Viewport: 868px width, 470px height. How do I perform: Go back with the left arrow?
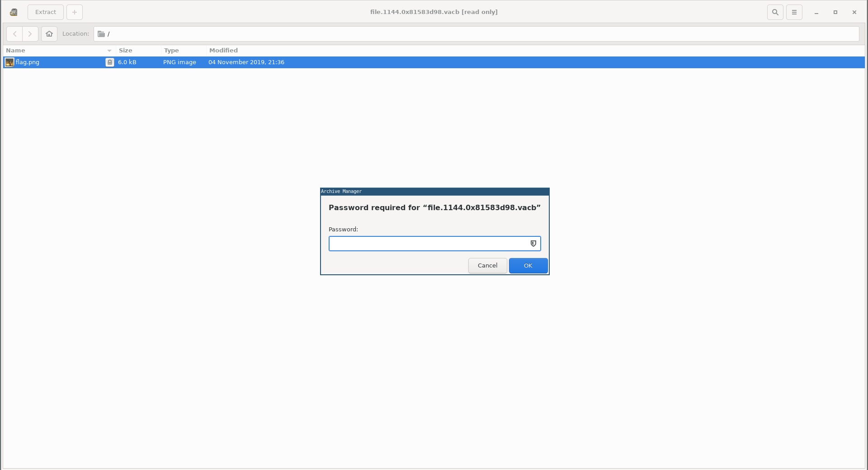(x=14, y=34)
